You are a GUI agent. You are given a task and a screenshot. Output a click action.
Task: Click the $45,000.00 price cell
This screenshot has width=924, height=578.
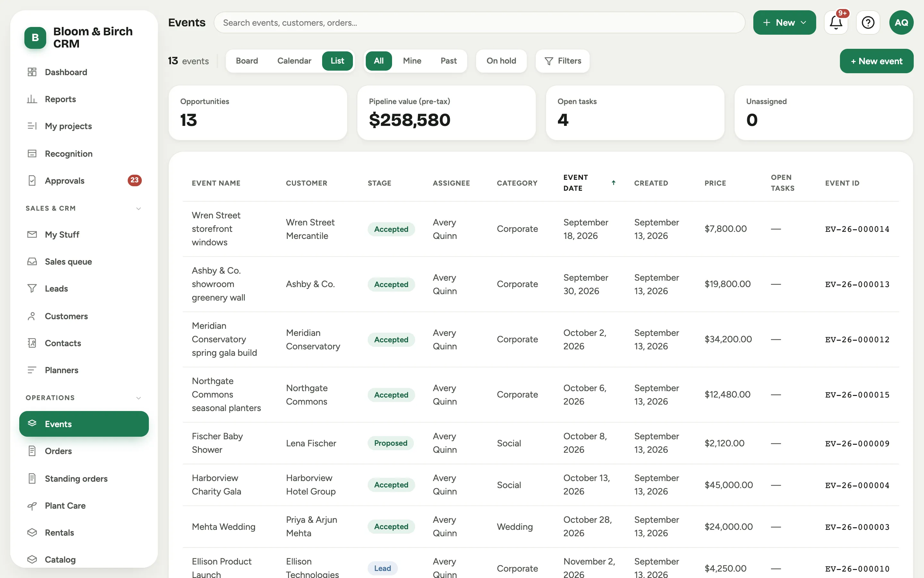point(729,485)
